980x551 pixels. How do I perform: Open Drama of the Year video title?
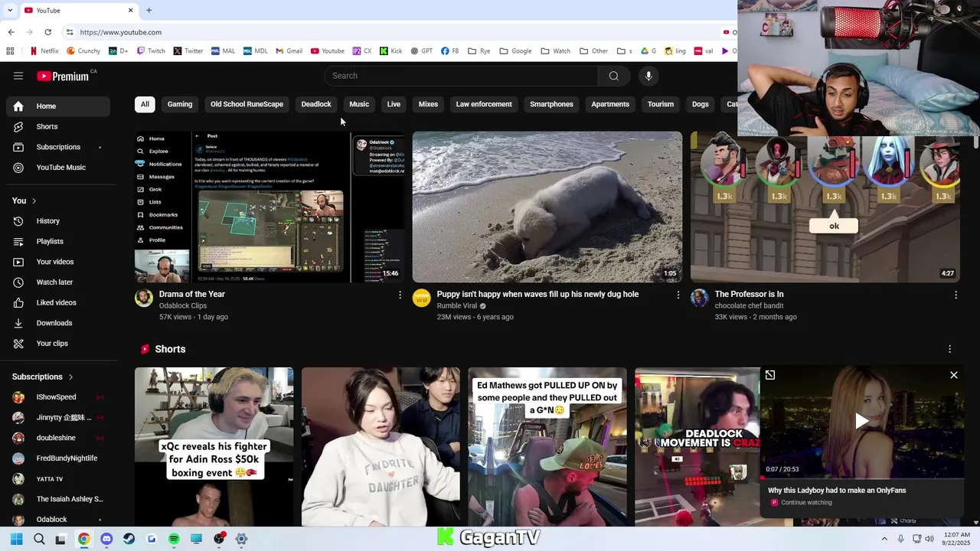(192, 295)
